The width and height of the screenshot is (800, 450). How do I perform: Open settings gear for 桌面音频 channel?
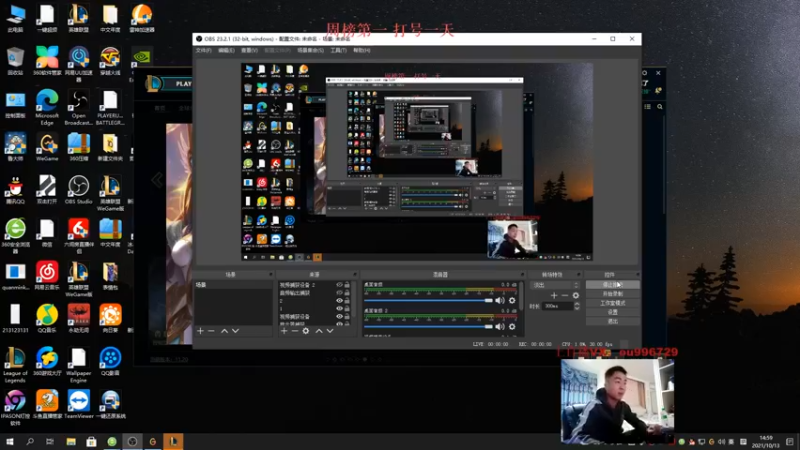pyautogui.click(x=512, y=301)
